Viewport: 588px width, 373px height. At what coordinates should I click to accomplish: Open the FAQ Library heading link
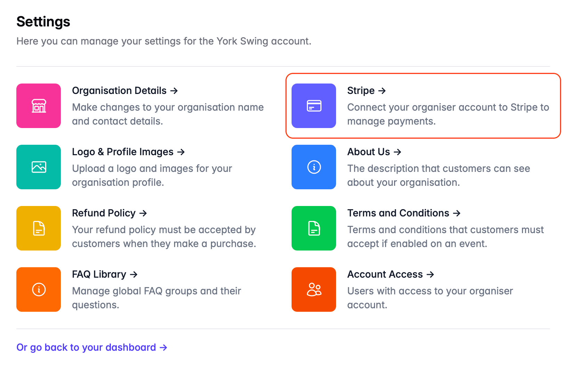(105, 275)
